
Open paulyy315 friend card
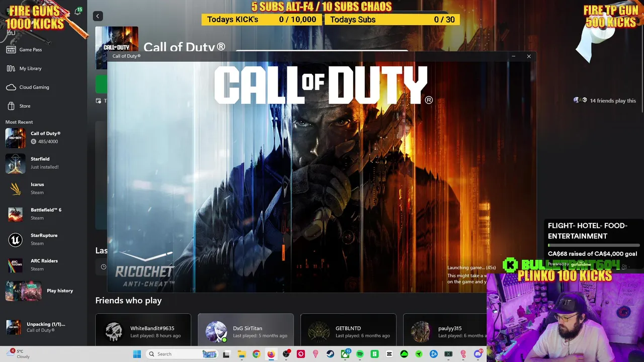click(445, 330)
